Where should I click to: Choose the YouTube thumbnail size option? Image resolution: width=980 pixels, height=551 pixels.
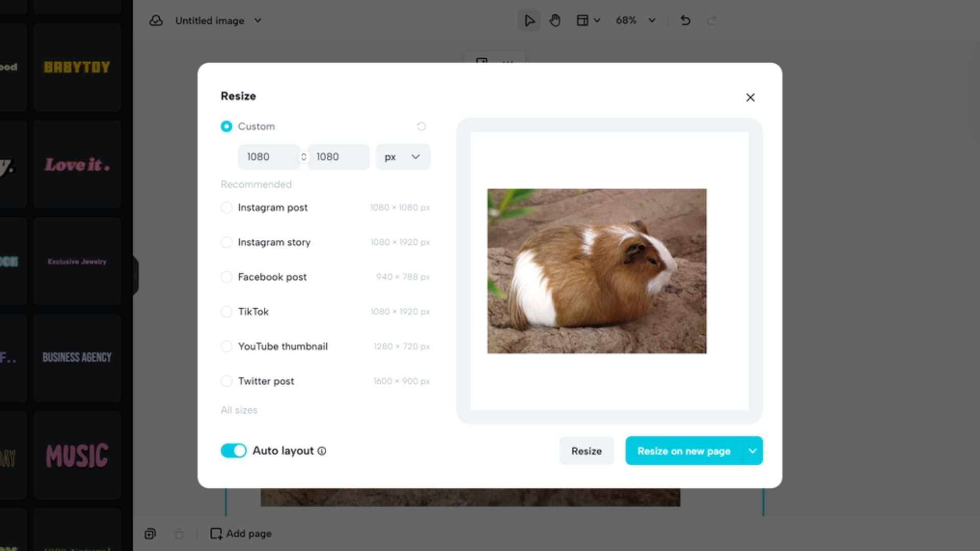226,346
